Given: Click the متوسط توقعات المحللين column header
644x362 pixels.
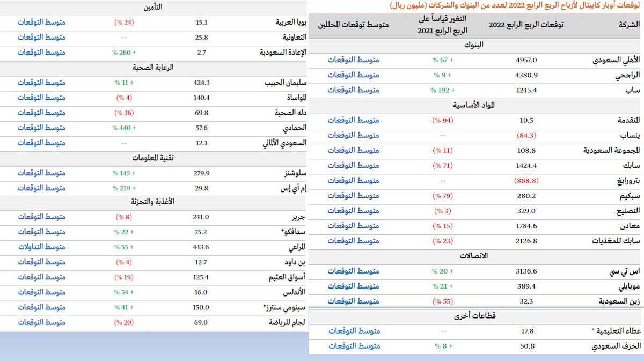Looking at the screenshot, I should tap(354, 25).
